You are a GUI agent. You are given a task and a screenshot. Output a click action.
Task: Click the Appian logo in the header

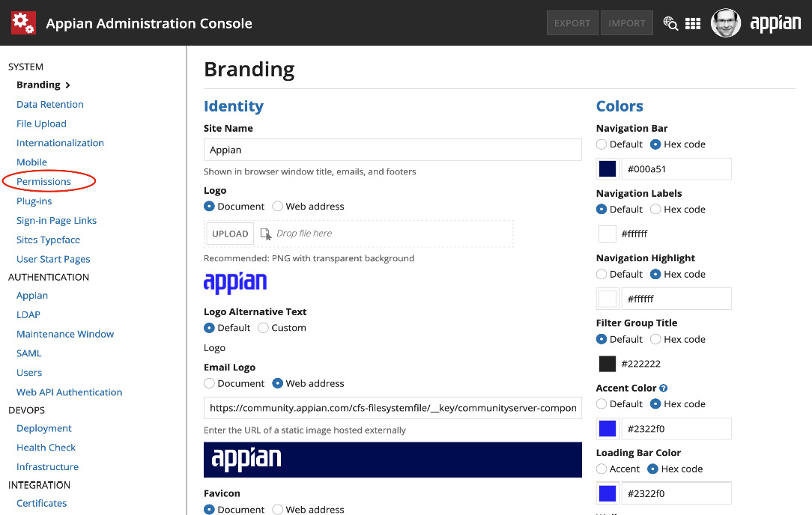pos(775,23)
